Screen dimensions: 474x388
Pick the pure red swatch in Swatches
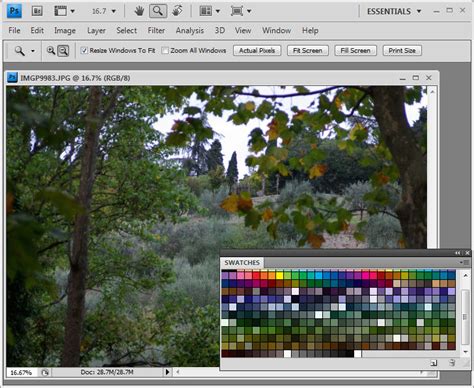tap(256, 275)
